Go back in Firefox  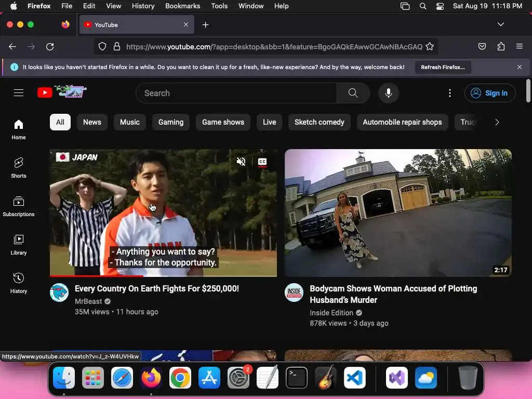pyautogui.click(x=12, y=46)
